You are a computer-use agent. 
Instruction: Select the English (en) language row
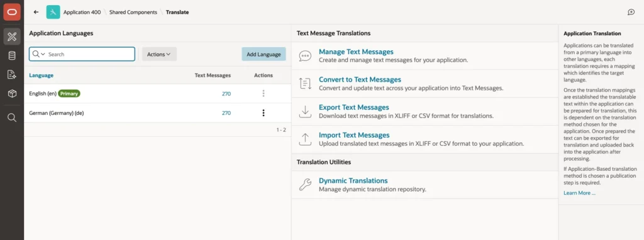click(157, 94)
